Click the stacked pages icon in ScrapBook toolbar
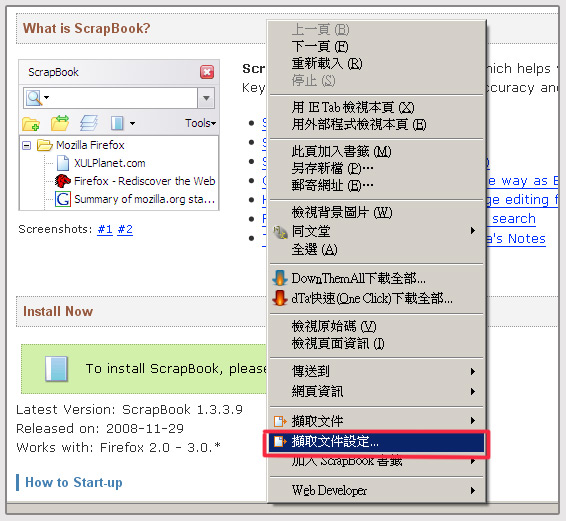The image size is (566, 521). tap(89, 123)
